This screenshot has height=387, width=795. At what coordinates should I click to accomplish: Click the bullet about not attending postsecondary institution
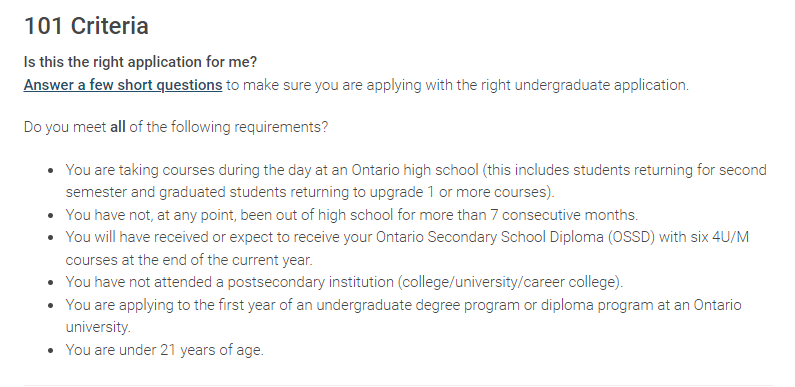(x=344, y=282)
